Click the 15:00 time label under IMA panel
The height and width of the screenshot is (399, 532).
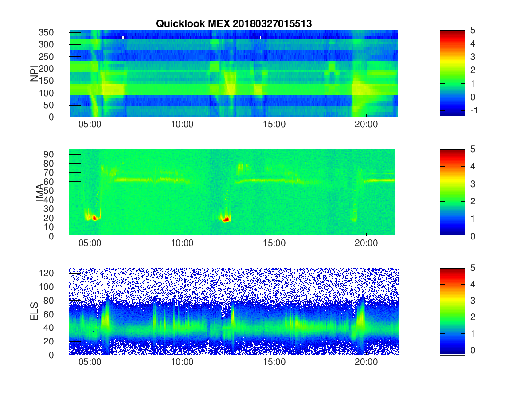coord(274,243)
